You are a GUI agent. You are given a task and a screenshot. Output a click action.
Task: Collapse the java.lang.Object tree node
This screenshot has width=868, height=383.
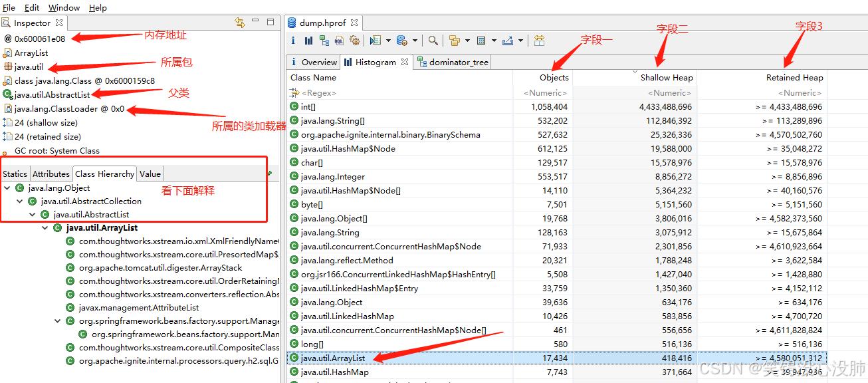(7, 188)
